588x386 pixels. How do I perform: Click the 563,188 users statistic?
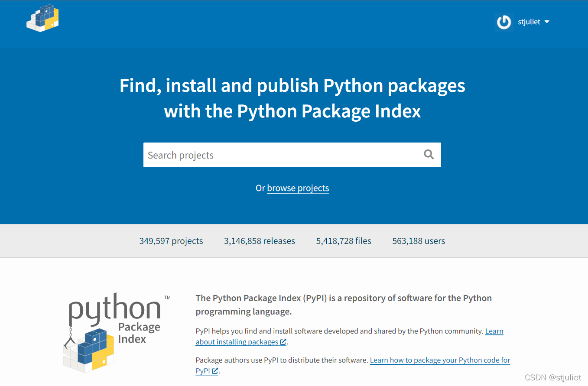pyautogui.click(x=418, y=241)
